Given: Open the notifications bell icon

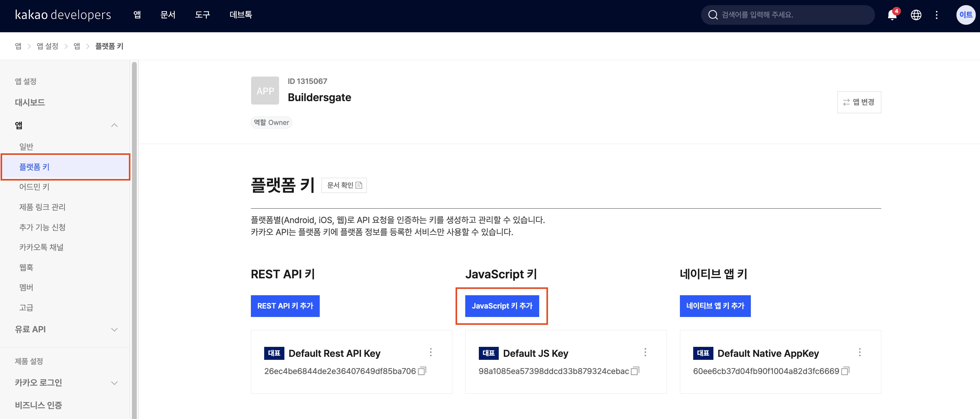Looking at the screenshot, I should pyautogui.click(x=892, y=15).
